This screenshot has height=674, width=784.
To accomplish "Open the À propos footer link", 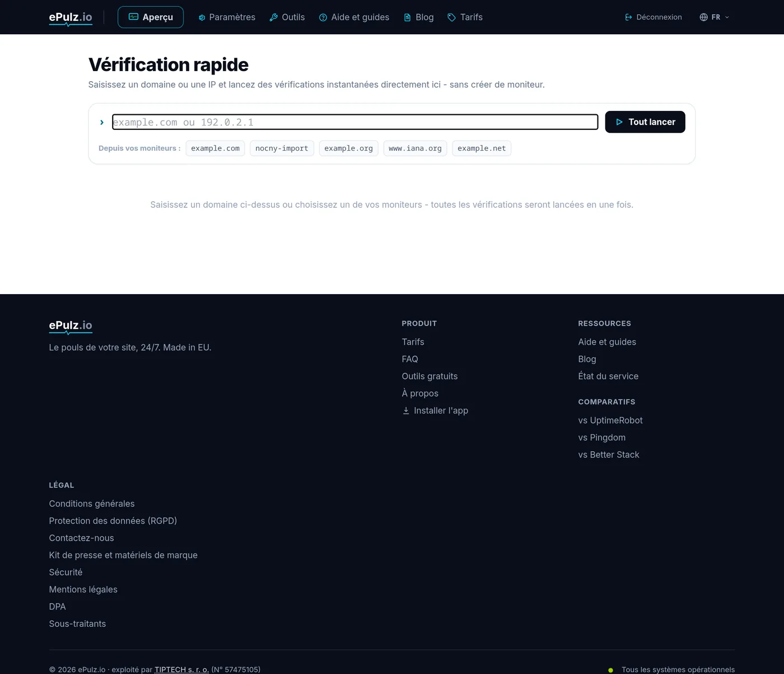I will (x=420, y=393).
